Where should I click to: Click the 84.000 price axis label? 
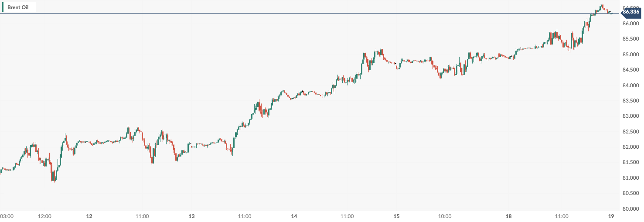630,85
